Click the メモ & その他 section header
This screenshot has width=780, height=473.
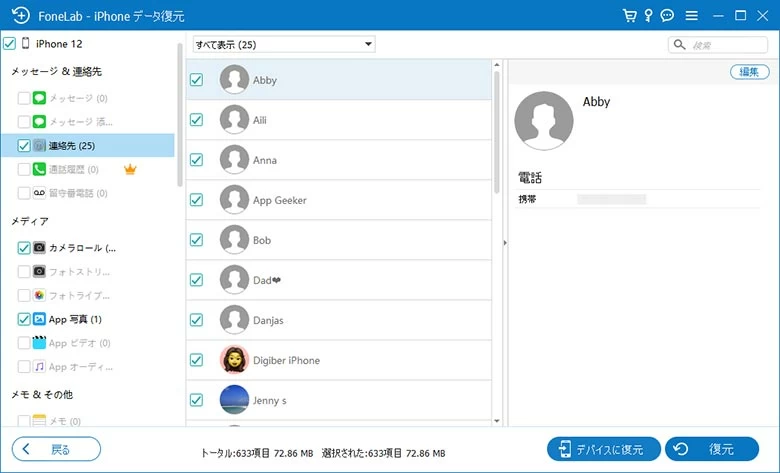[x=42, y=394]
